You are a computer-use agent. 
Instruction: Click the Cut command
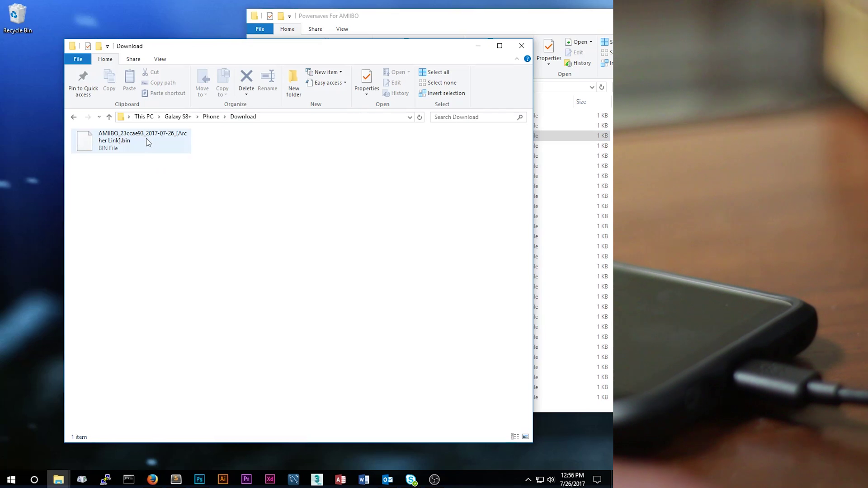pyautogui.click(x=151, y=72)
